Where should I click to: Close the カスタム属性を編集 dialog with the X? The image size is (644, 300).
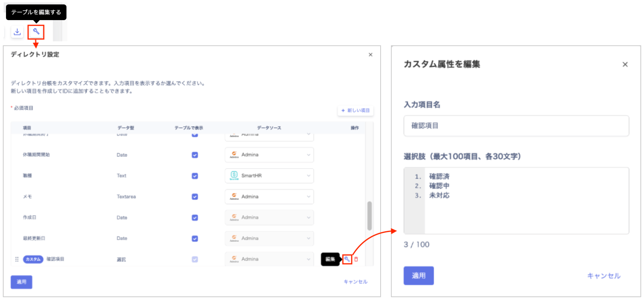tap(625, 64)
